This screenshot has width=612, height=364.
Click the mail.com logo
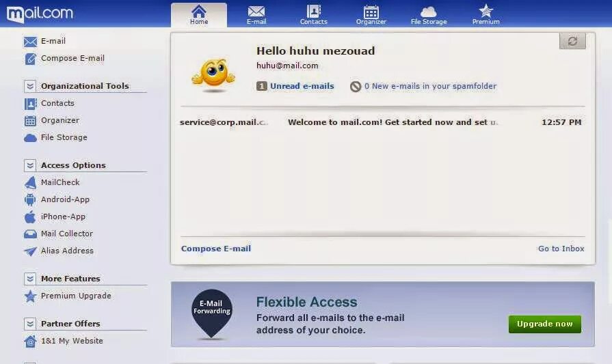pos(40,14)
